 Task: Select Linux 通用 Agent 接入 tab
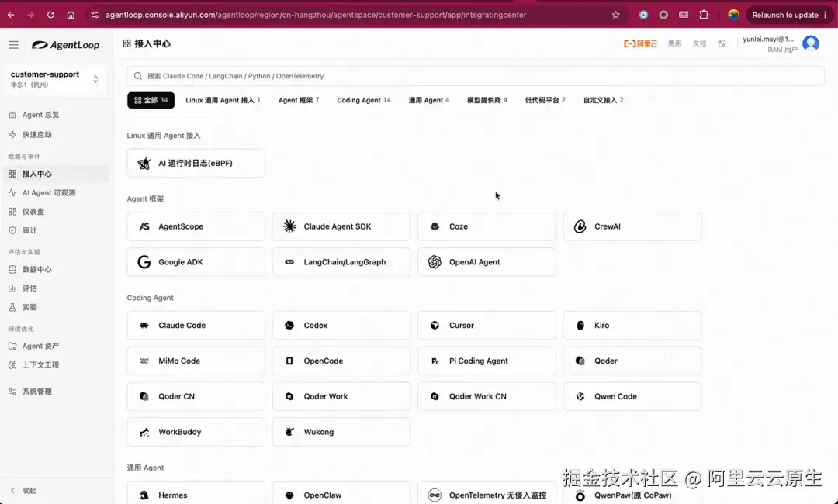[223, 100]
